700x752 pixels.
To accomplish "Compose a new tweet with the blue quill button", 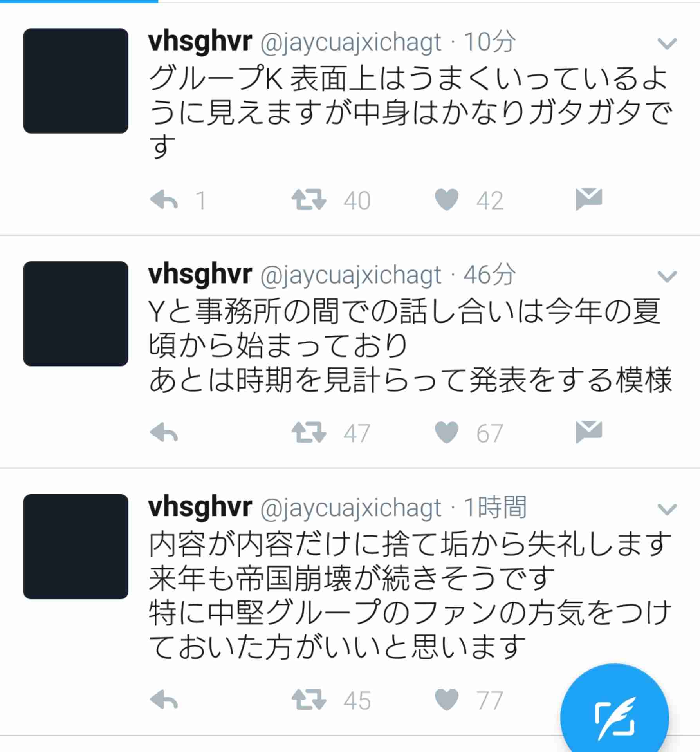I will coord(615,718).
